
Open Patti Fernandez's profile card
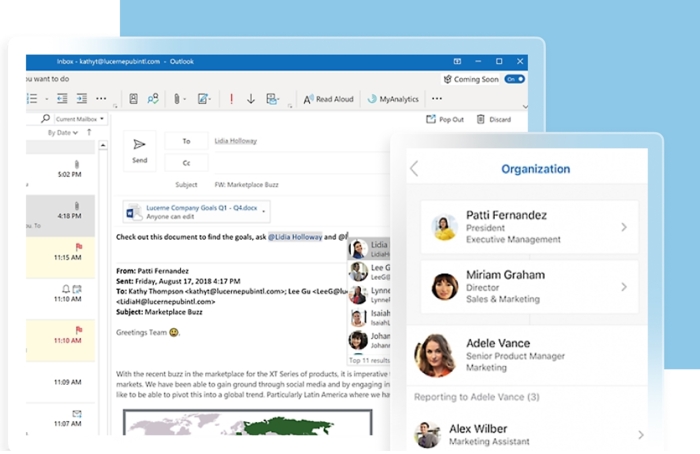click(529, 227)
